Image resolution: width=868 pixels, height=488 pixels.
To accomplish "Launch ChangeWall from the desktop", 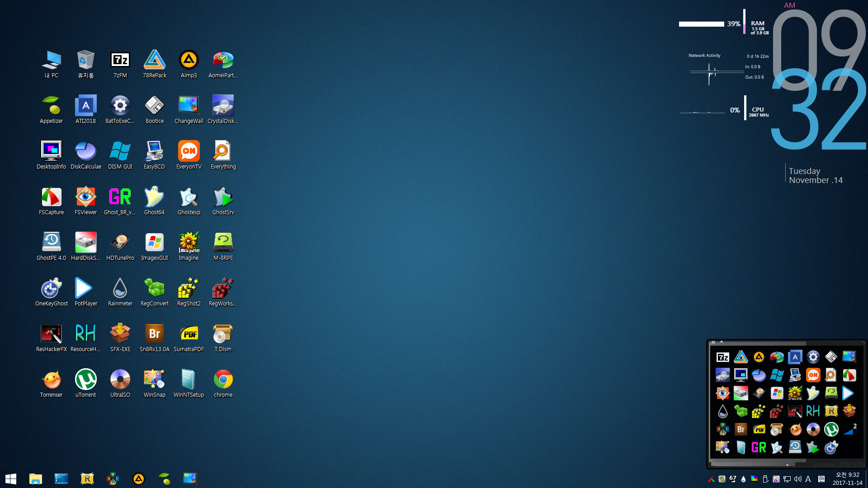I will (x=189, y=110).
